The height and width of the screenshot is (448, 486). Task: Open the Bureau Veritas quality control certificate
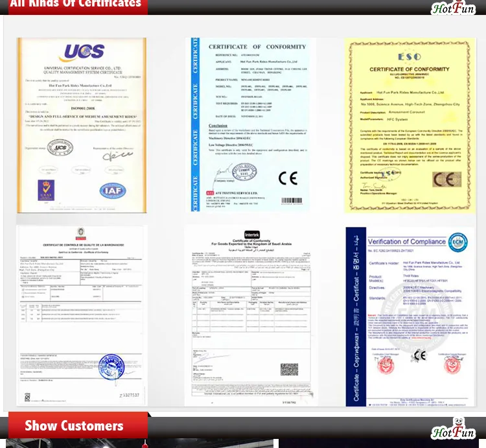pyautogui.click(x=80, y=315)
